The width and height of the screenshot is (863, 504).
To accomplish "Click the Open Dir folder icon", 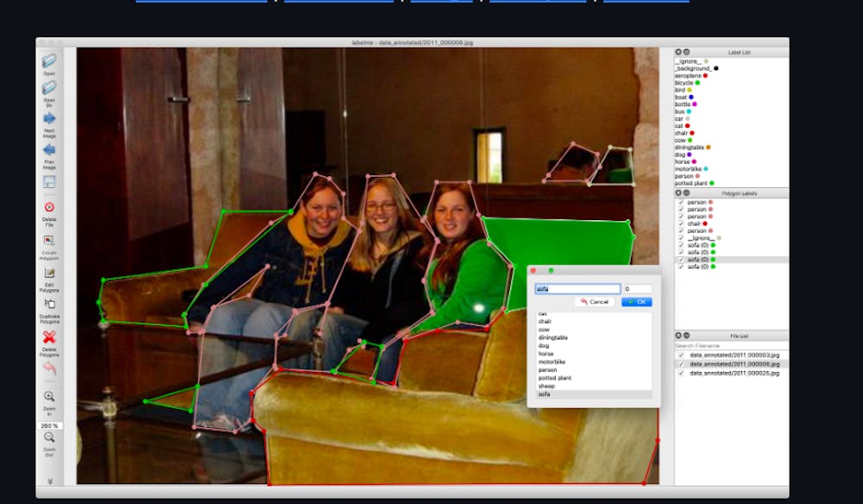I will tap(49, 88).
